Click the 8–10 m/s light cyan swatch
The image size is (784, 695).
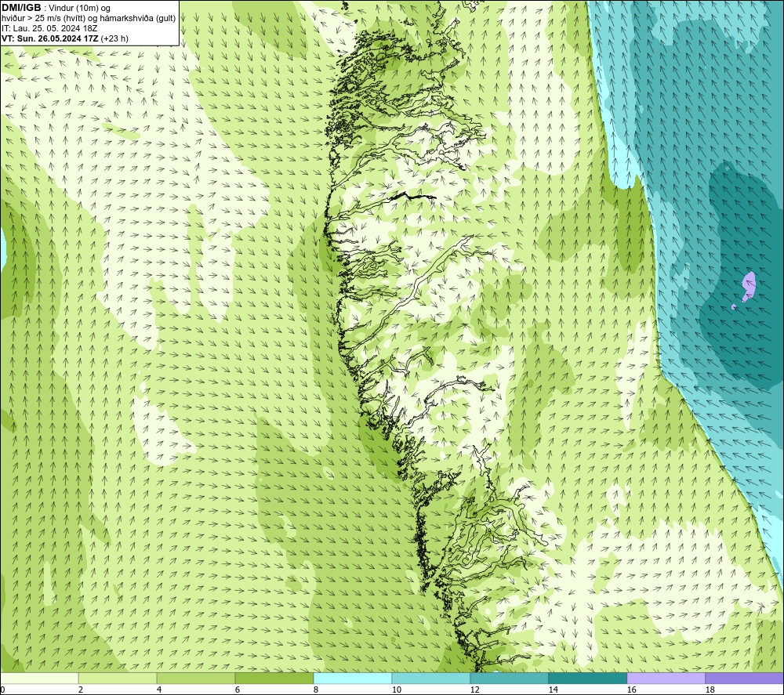coord(353,678)
